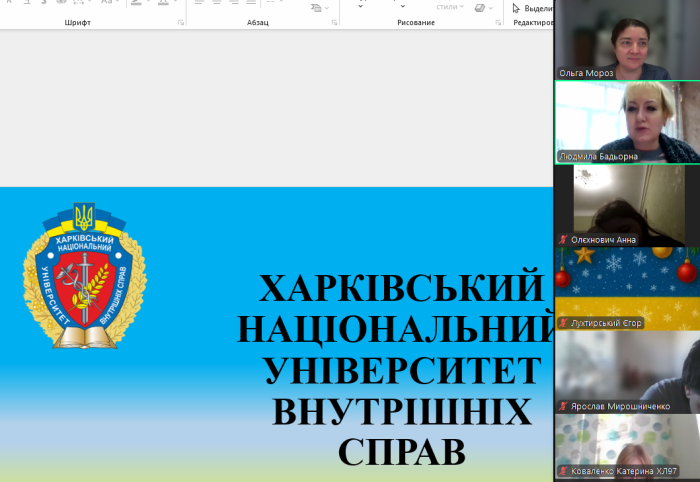Click the НАЦІОНАЛЬНИЙ title line on slide
The image size is (700, 482).
click(395, 329)
